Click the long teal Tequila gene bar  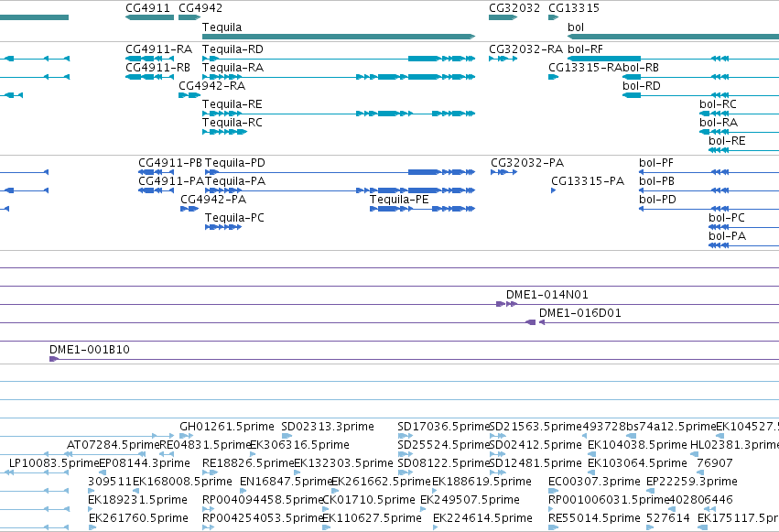click(x=339, y=37)
